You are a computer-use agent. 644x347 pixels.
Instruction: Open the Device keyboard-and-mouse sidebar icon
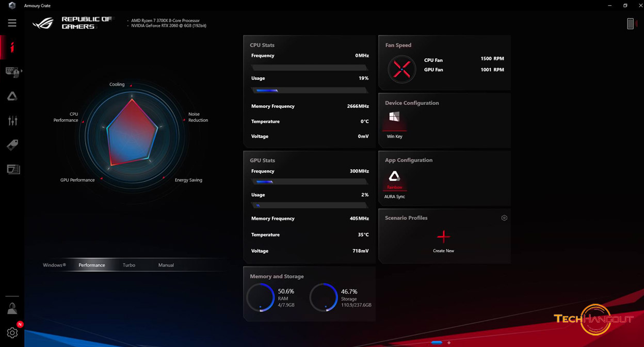[x=12, y=72]
